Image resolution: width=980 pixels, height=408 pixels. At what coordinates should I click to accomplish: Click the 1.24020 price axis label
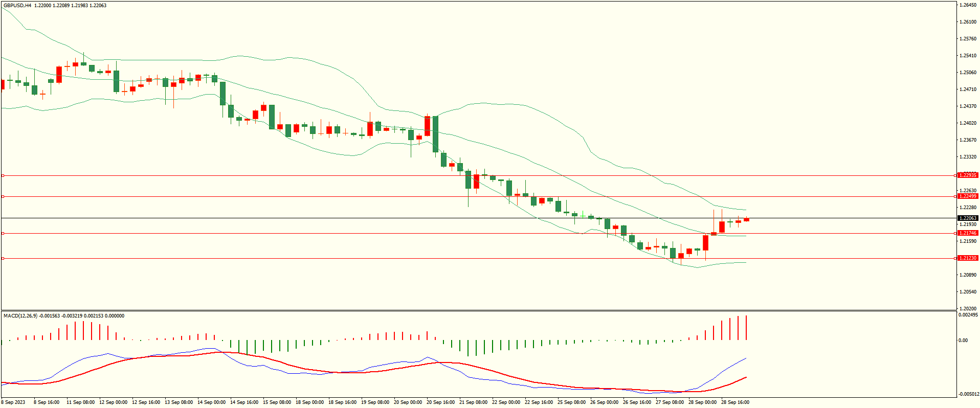[968, 123]
